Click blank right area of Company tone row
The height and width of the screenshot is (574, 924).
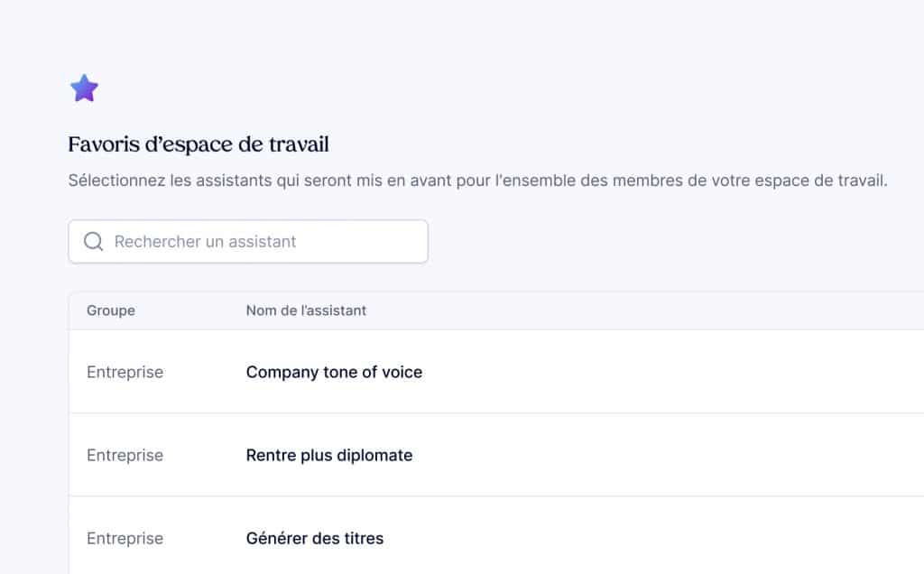[722, 372]
